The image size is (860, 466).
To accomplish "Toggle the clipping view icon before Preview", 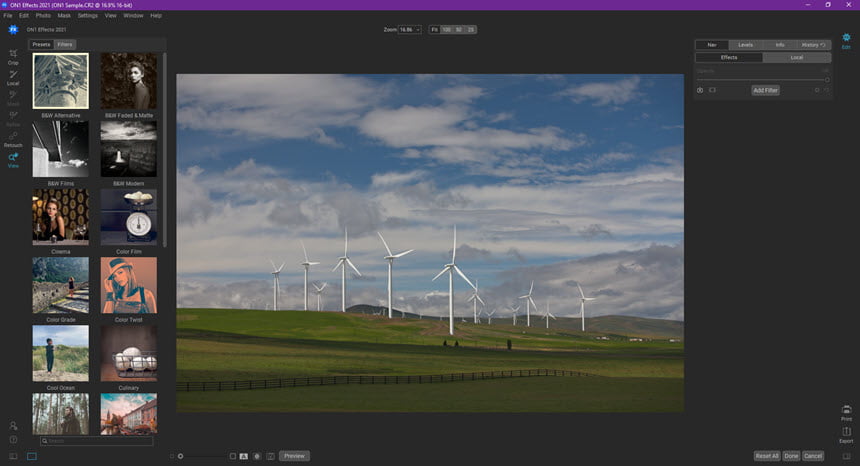I will 270,456.
